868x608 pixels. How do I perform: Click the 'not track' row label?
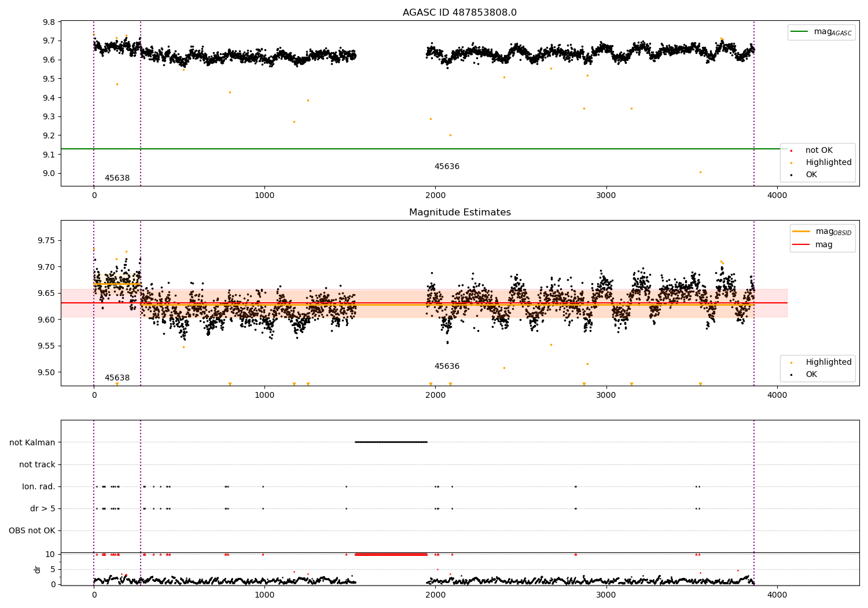(37, 464)
